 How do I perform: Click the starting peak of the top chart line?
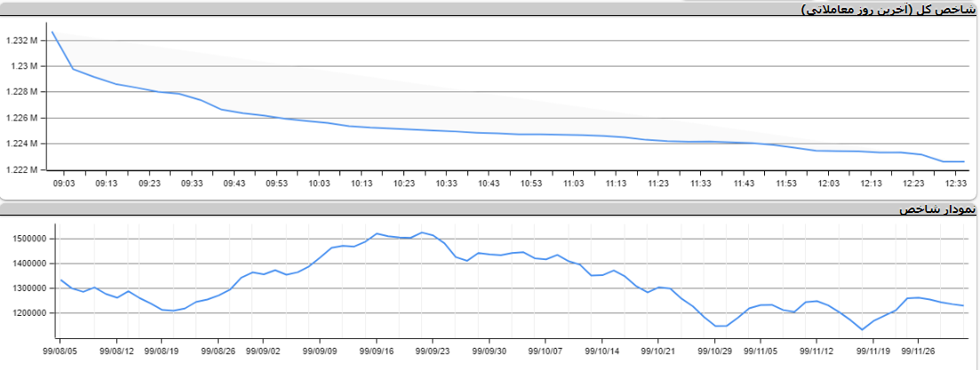[x=52, y=32]
